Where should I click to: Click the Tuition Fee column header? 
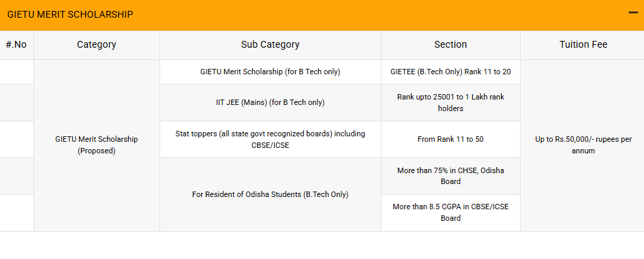pos(583,45)
